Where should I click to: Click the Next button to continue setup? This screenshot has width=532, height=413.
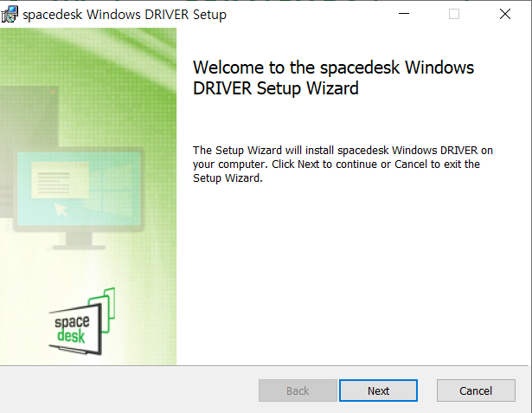tap(378, 390)
